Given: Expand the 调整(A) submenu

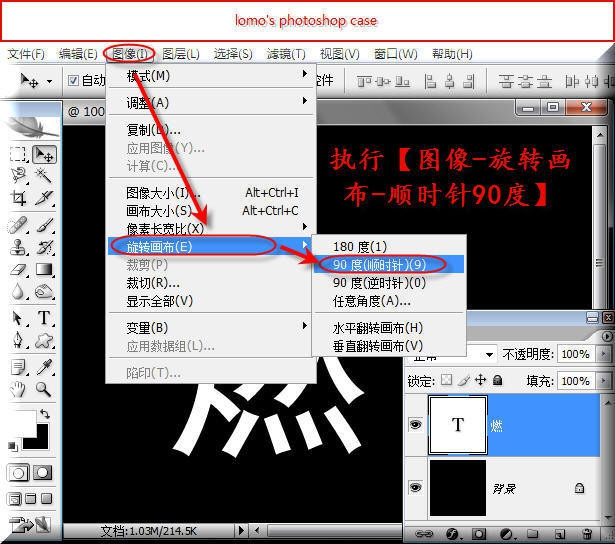Looking at the screenshot, I should tap(212, 102).
